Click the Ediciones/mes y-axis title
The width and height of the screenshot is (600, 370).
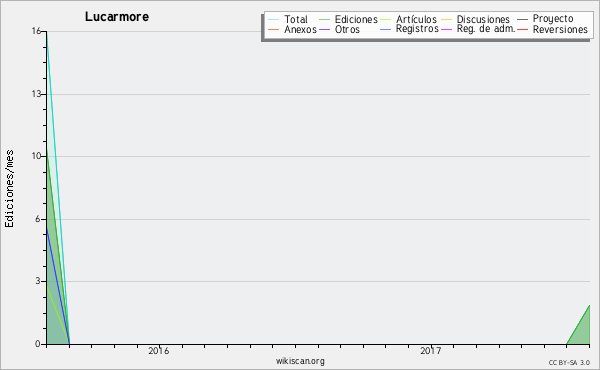9,189
